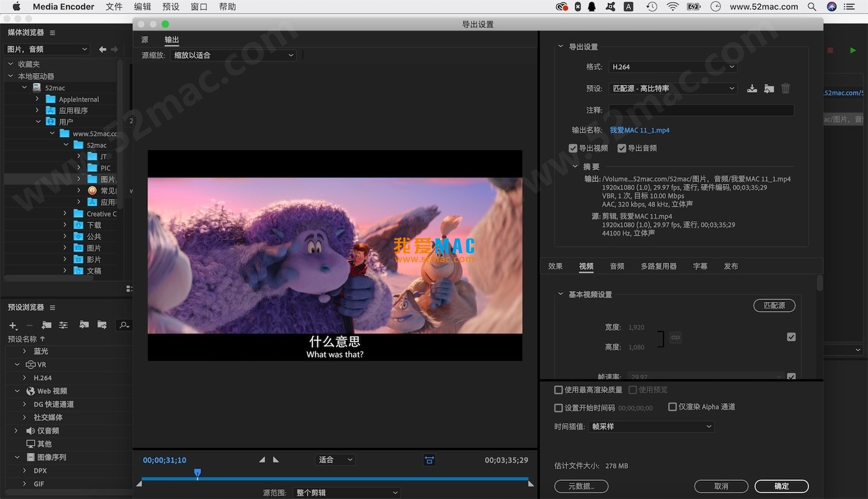
Task: Click the preset browser search magnifier
Action: [x=124, y=325]
